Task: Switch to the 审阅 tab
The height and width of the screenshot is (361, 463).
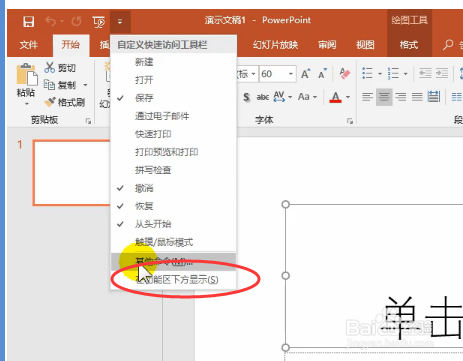Action: click(x=327, y=45)
